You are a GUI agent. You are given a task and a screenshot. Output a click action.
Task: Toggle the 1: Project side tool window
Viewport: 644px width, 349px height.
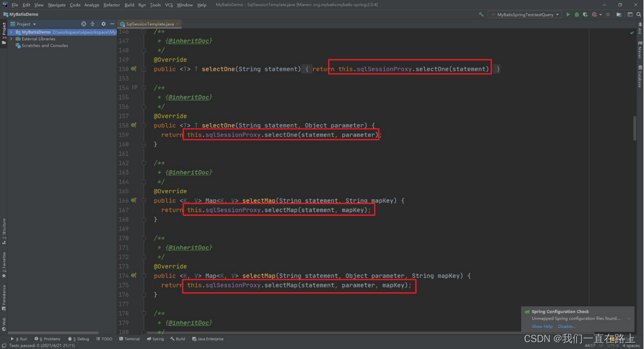pyautogui.click(x=4, y=33)
